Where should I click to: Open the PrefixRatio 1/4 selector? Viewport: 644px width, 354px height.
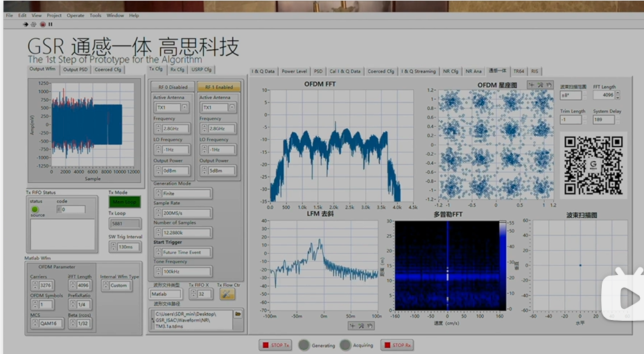pos(80,304)
